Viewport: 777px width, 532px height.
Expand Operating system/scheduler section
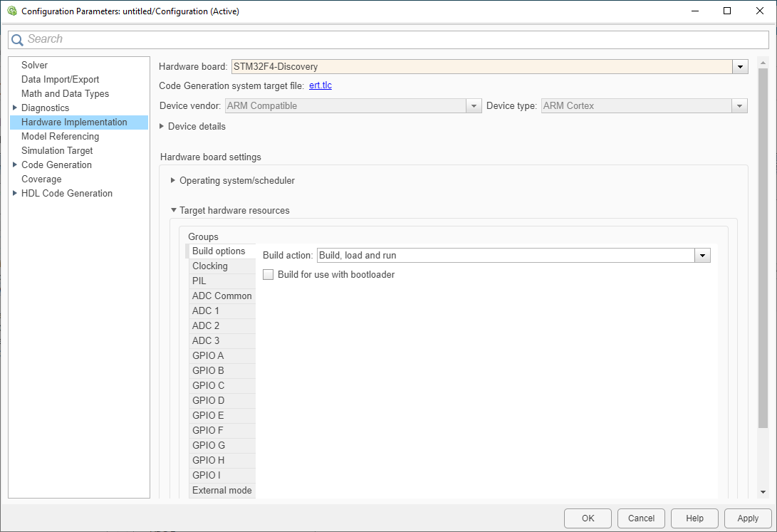click(173, 181)
